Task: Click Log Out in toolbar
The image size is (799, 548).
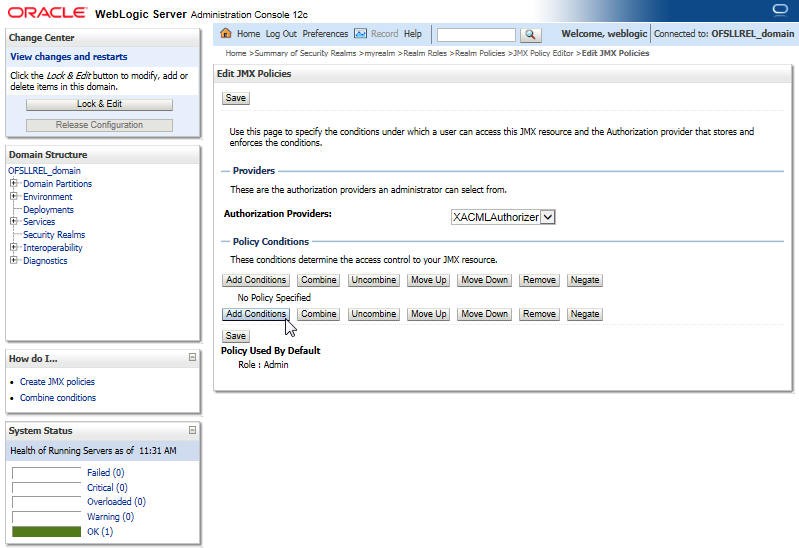Action: coord(281,34)
